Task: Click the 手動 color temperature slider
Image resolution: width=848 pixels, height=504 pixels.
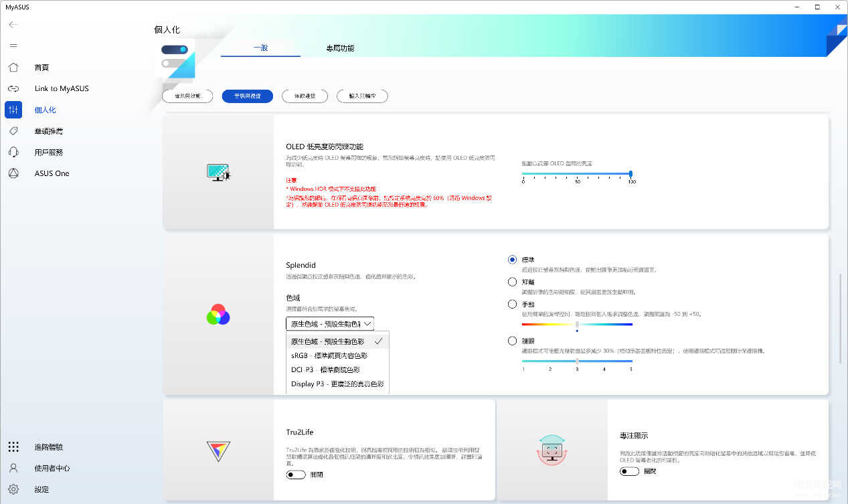Action: [x=577, y=325]
